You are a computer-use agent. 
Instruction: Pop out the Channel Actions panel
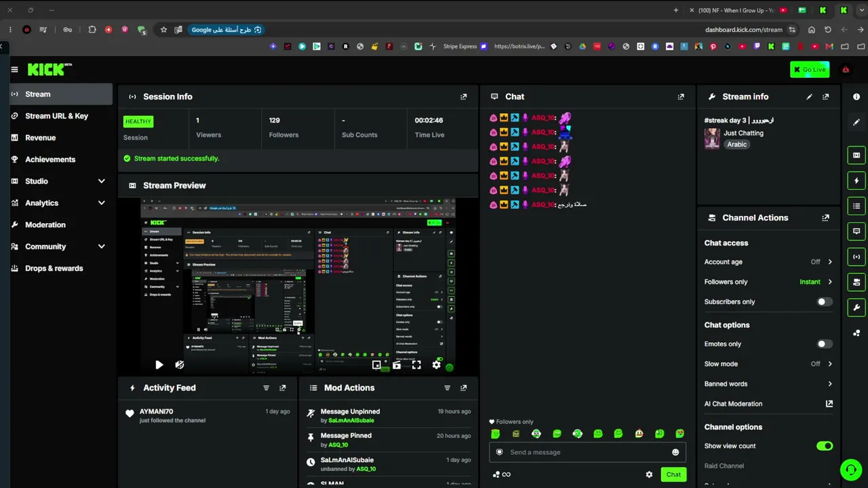click(825, 218)
